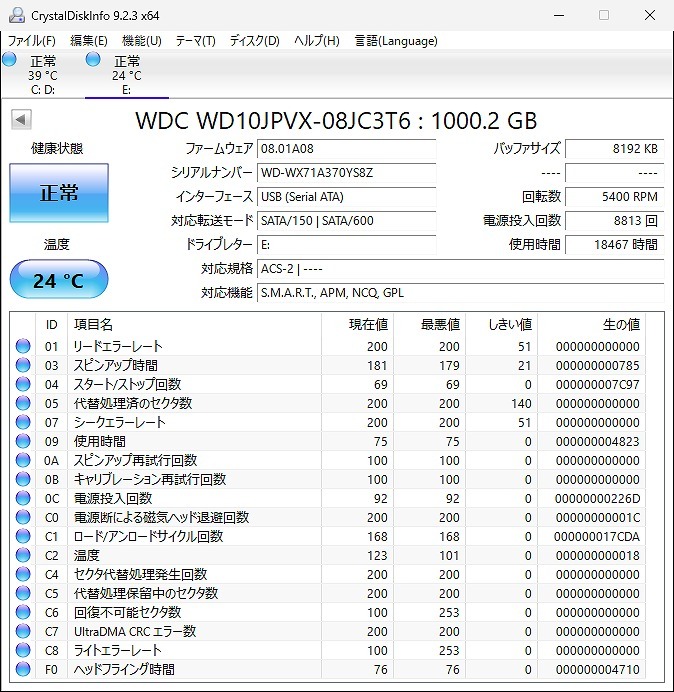This screenshot has height=692, width=674.
Task: Click status orb for attribute 0C 電源投入回数
Action: (23, 498)
